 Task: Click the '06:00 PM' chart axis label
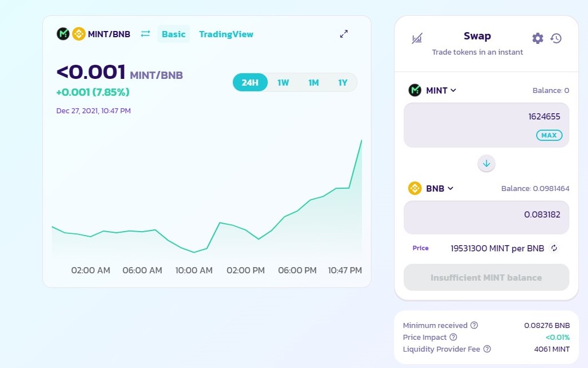point(297,270)
